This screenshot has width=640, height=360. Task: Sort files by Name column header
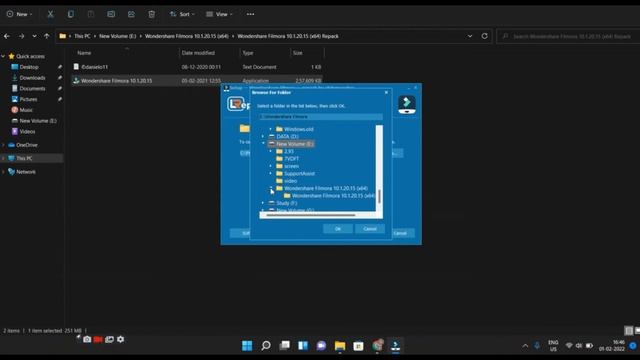click(x=84, y=53)
